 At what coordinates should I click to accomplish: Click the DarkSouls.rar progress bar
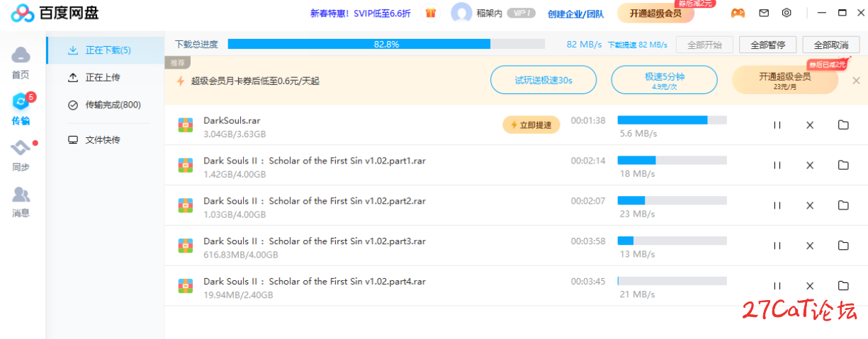tap(672, 120)
